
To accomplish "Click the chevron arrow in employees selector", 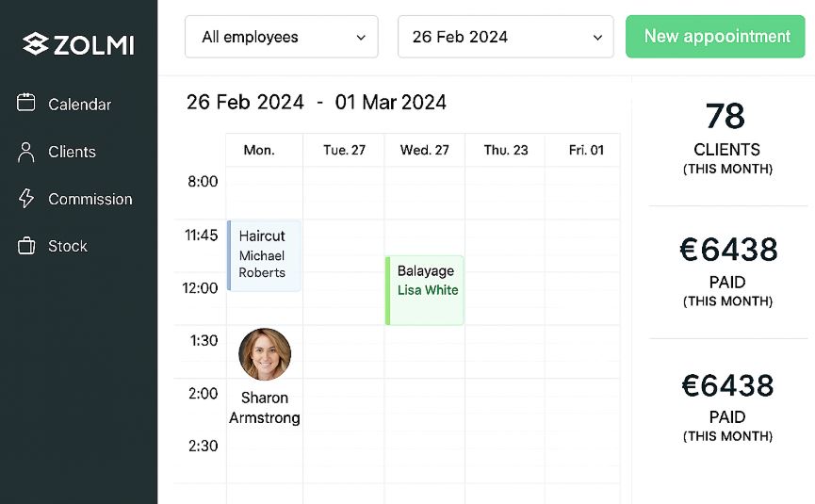I will tap(361, 38).
